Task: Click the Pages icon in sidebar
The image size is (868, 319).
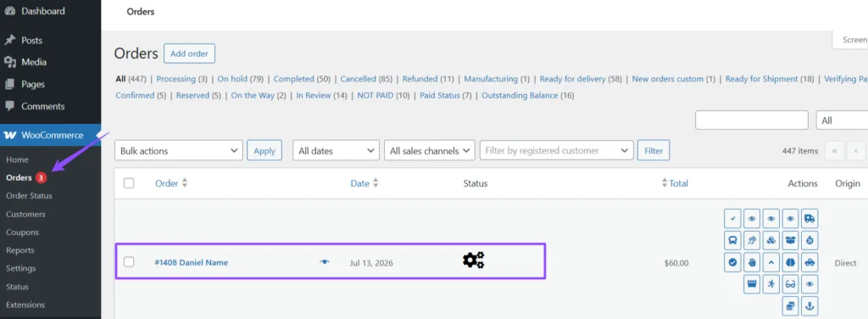Action: (10, 84)
